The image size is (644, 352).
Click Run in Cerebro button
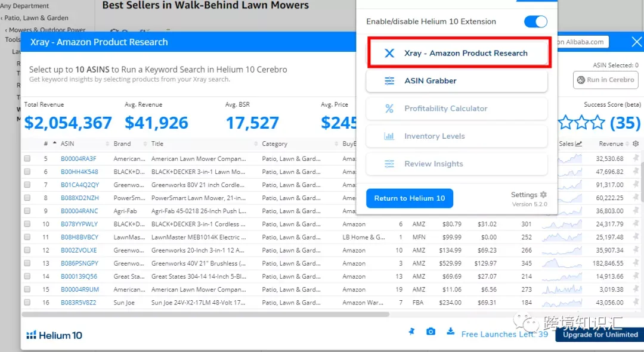coord(605,80)
